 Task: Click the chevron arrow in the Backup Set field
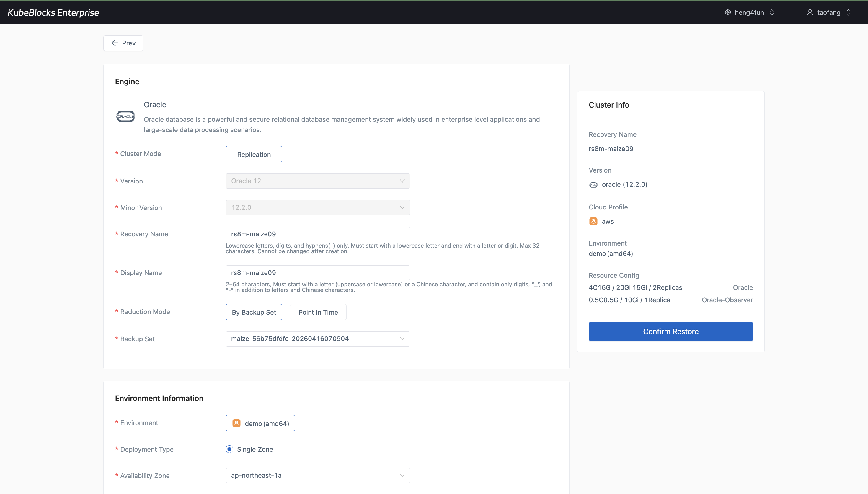pos(402,339)
